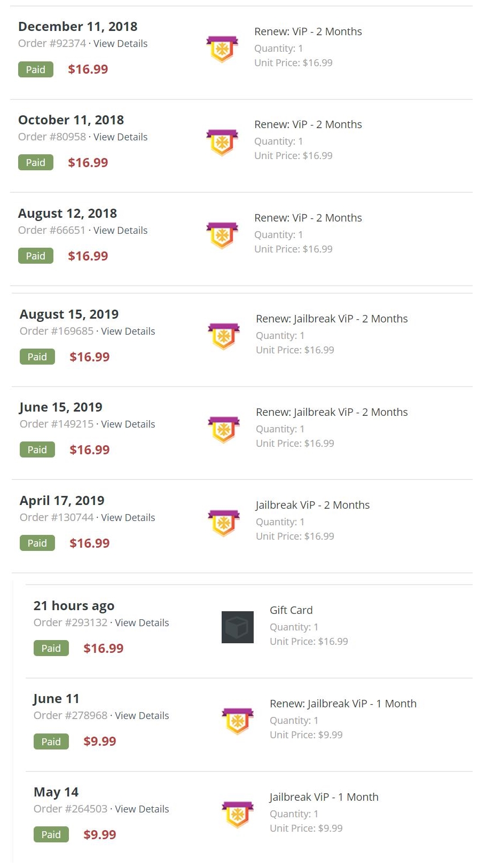Open View Details for order #264503
The width and height of the screenshot is (478, 868).
click(142, 809)
